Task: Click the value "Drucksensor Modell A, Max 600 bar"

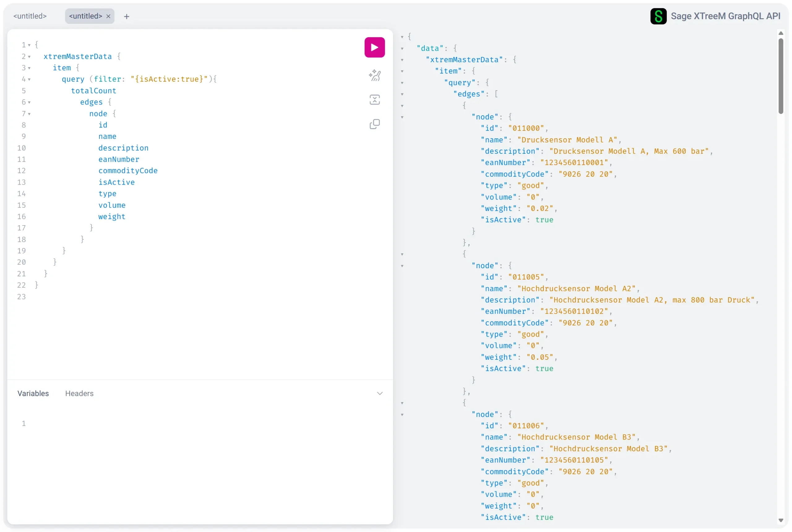Action: point(631,151)
